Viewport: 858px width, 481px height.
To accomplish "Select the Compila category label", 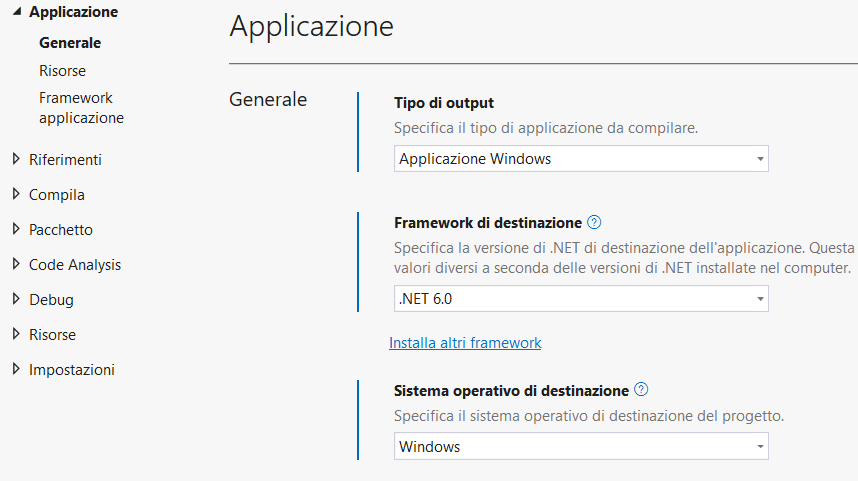I will 57,195.
